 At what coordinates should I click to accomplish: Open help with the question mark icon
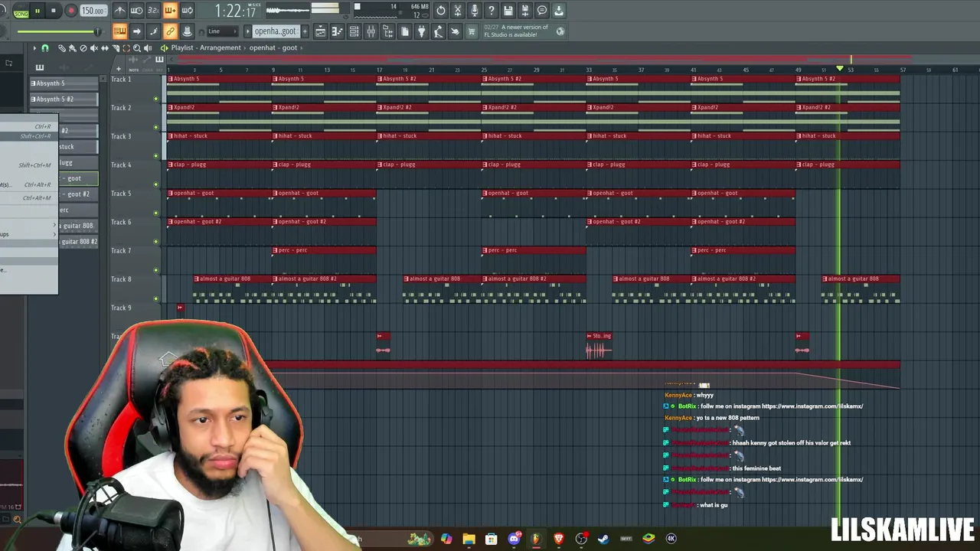(492, 11)
